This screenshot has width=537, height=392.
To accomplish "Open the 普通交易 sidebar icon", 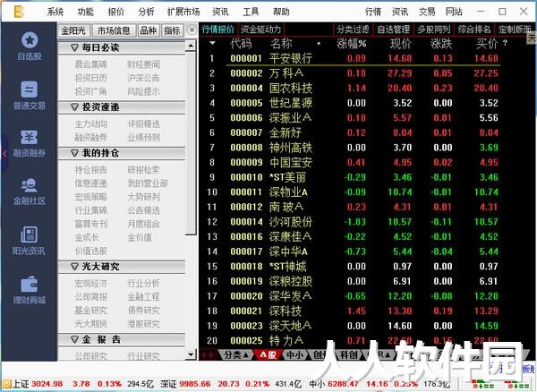I will pyautogui.click(x=30, y=89).
